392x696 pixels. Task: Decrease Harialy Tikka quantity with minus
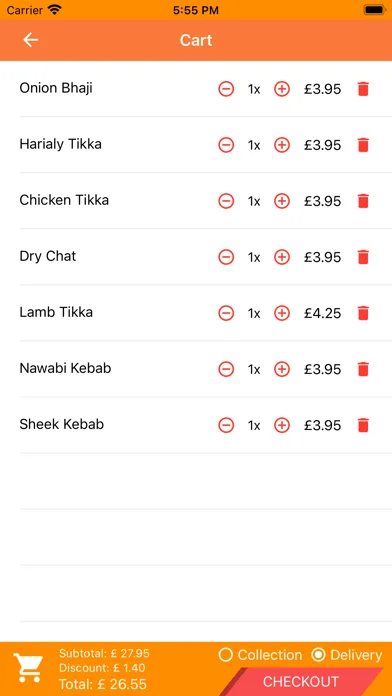point(226,145)
